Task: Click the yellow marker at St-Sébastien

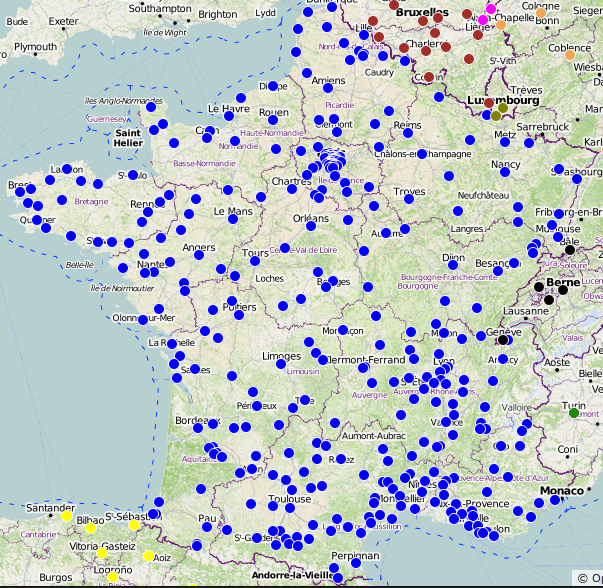Action: pos(134,525)
